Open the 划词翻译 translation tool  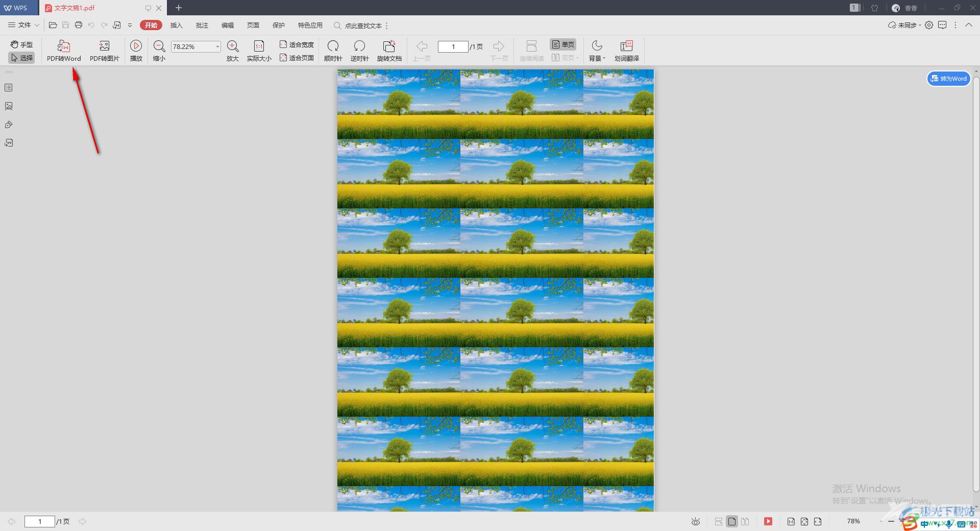626,51
